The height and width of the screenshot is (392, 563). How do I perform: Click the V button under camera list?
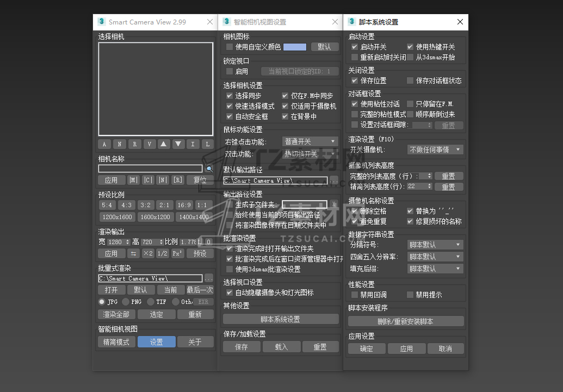click(150, 144)
